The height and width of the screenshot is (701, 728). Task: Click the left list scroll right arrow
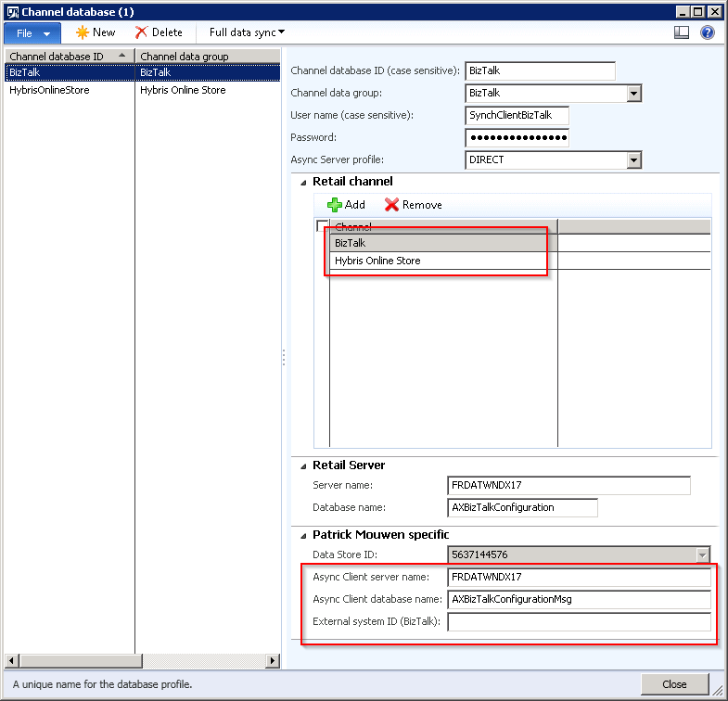click(x=273, y=660)
